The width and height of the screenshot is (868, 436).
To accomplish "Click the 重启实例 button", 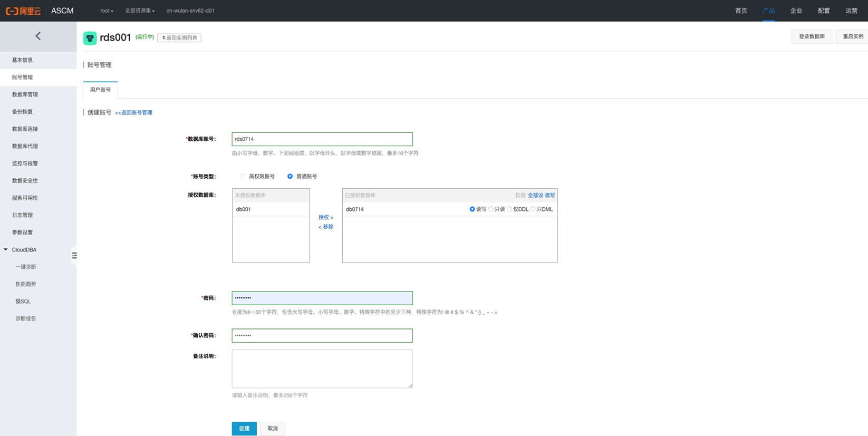I will [852, 36].
